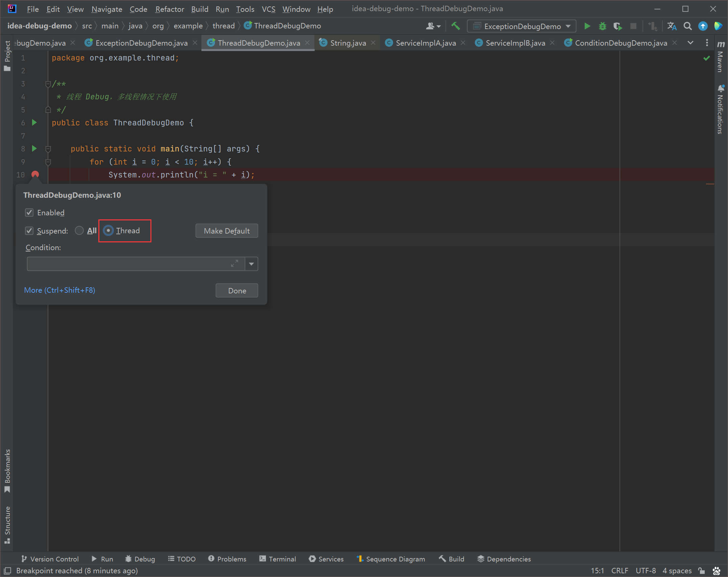Expand the Condition history dropdown arrow
This screenshot has width=728, height=577.
click(251, 264)
